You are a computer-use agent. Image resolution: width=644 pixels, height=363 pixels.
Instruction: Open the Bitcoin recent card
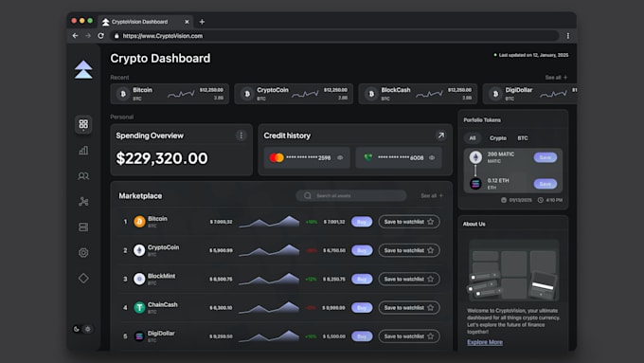tap(170, 94)
